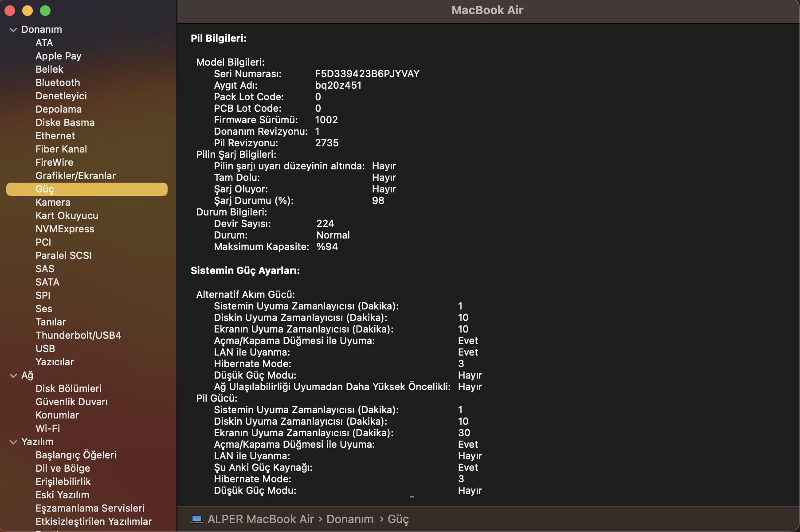800x532 pixels.
Task: Select Bellek in the sidebar
Action: 49,70
